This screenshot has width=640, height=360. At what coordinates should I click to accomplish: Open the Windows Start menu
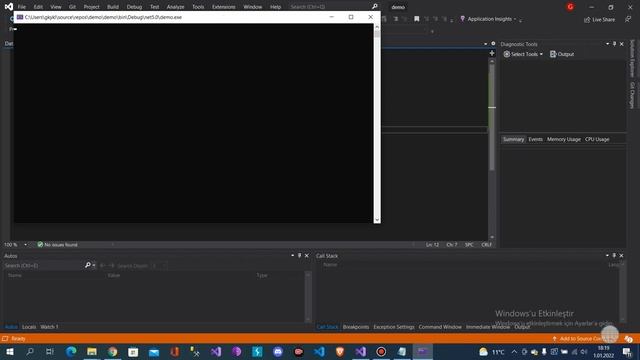point(9,351)
